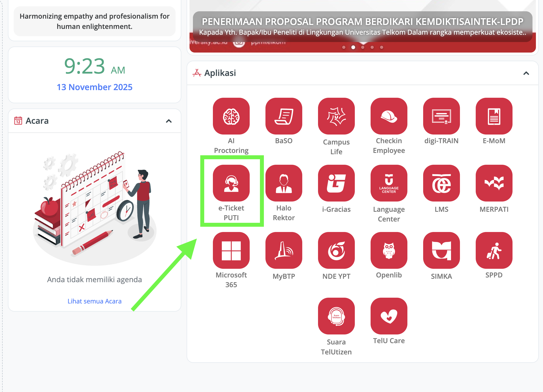Open Microsoft 365 icon
The width and height of the screenshot is (543, 392).
point(231,250)
